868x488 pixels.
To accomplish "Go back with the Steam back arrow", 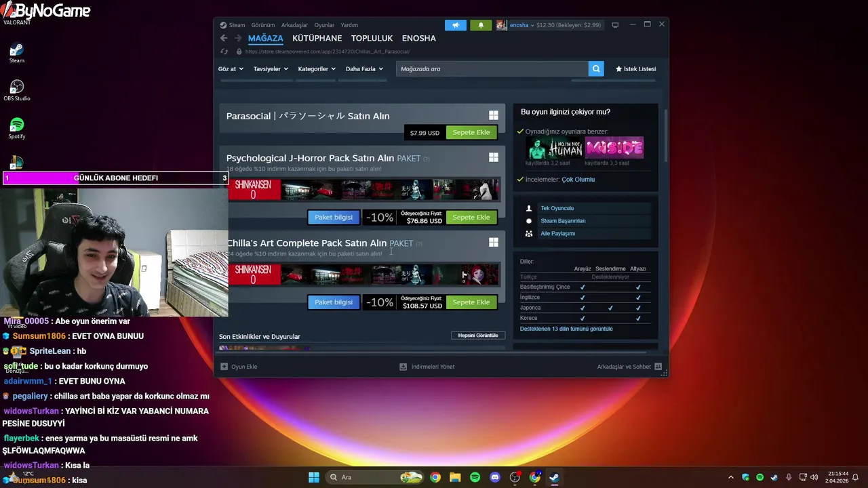I will (224, 38).
